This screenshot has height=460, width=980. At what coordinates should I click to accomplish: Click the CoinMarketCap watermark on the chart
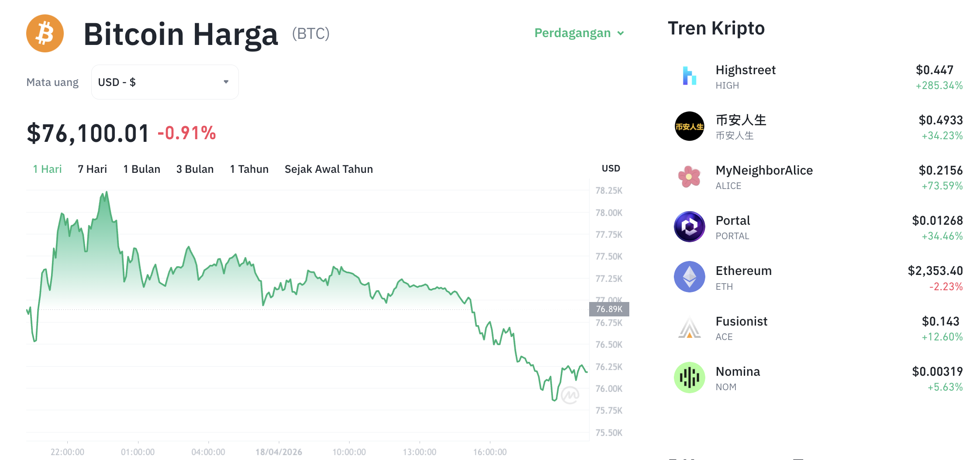click(570, 395)
